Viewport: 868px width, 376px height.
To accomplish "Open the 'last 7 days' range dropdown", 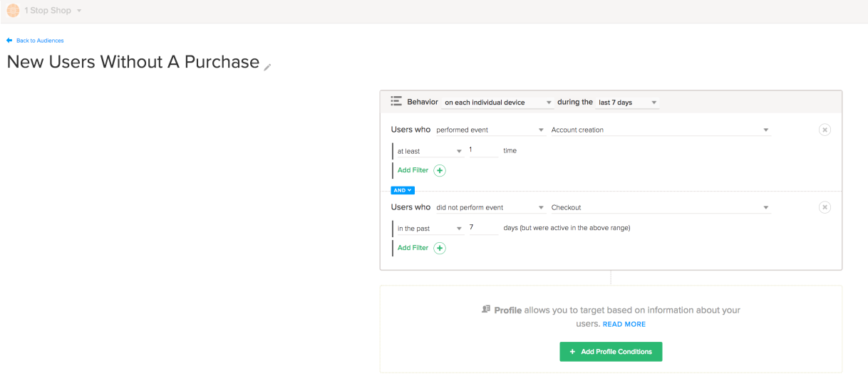I will (x=627, y=103).
